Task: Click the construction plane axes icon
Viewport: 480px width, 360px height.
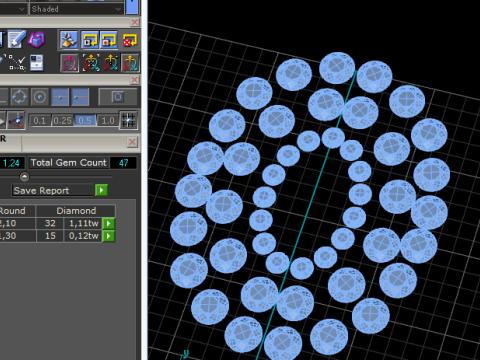Action: pyautogui.click(x=16, y=121)
